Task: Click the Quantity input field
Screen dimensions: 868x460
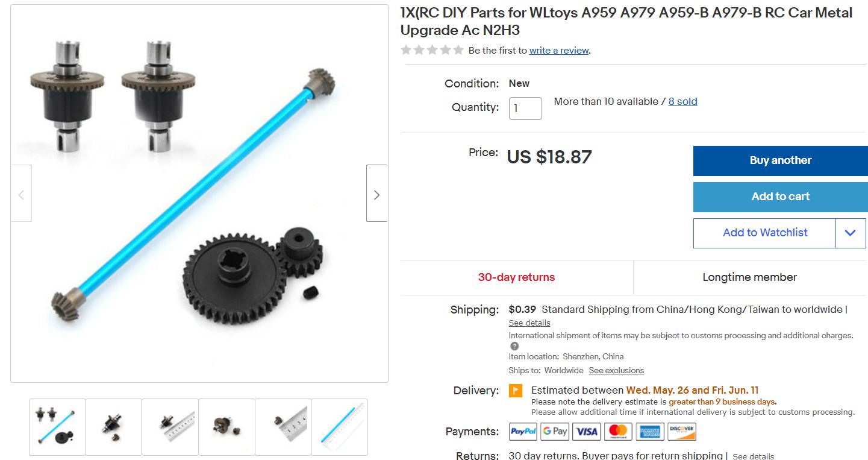Action: 525,109
